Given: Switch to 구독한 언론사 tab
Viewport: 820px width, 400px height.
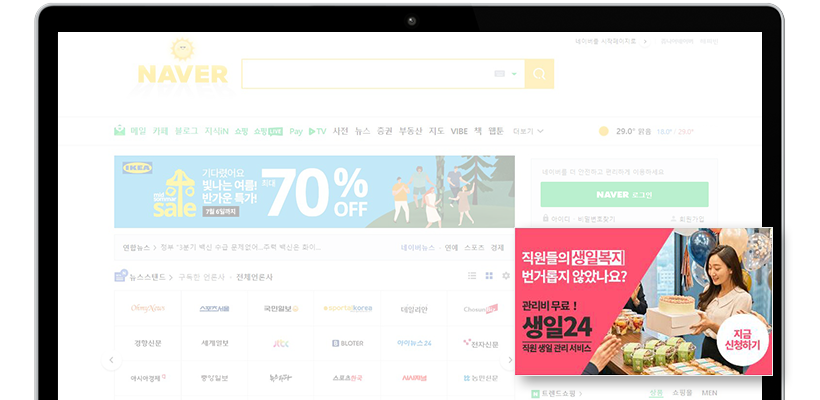Looking at the screenshot, I should tap(201, 277).
